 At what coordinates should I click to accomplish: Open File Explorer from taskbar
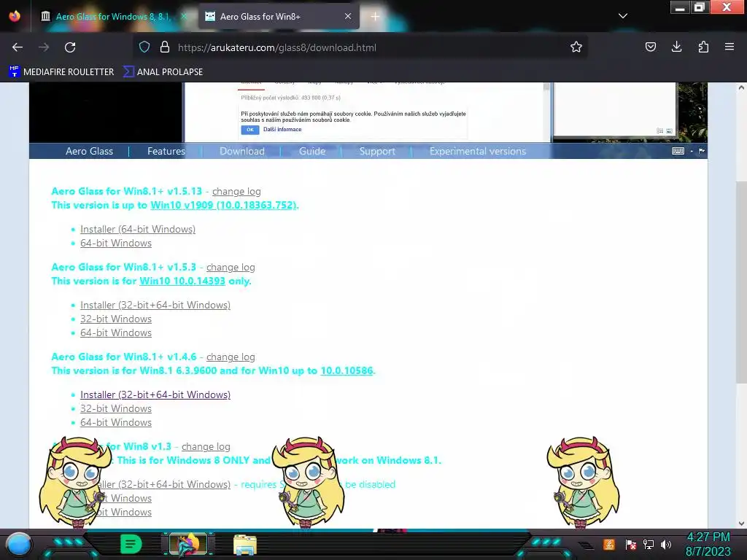(245, 545)
